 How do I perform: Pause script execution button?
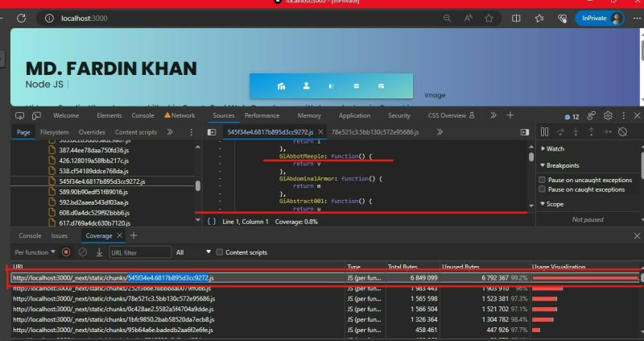point(545,131)
